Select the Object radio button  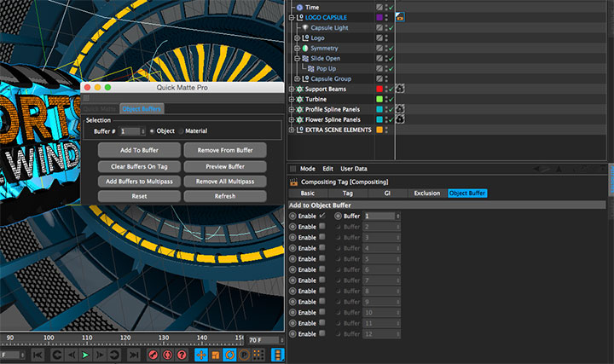pyautogui.click(x=152, y=131)
